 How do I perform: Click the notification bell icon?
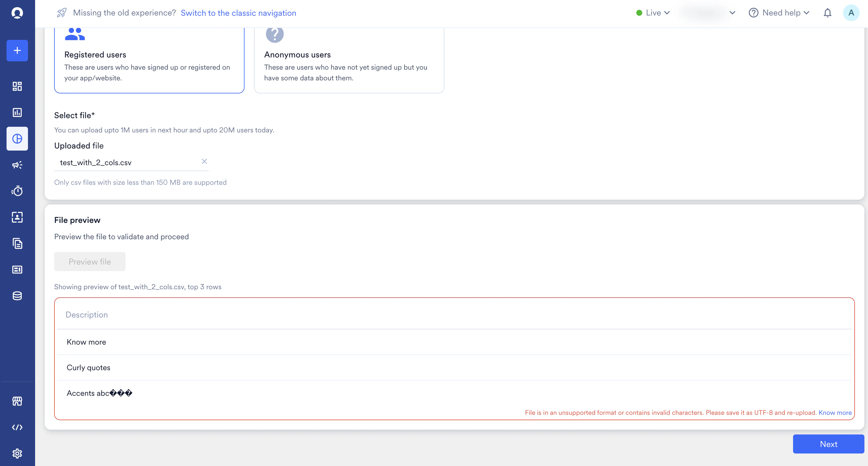coord(827,13)
